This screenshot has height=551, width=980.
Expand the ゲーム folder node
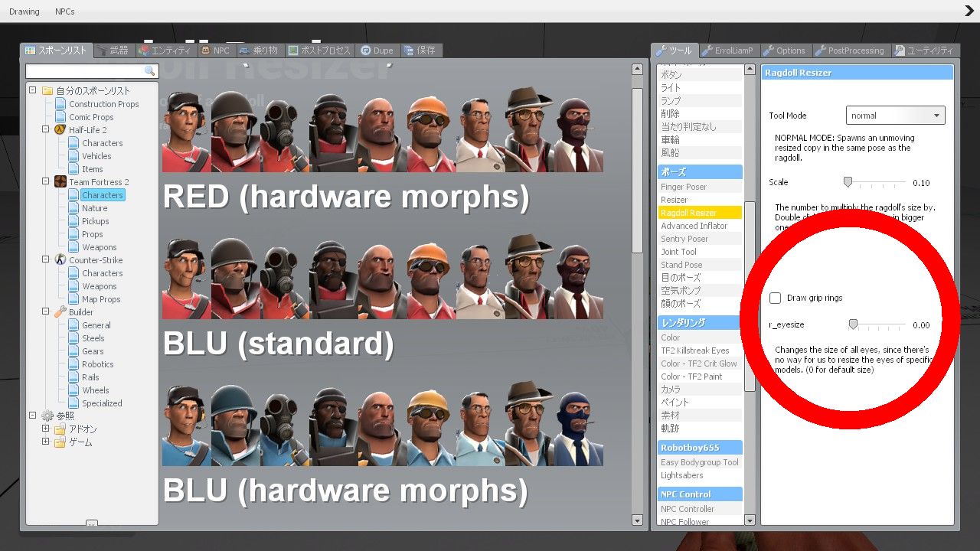tap(46, 442)
